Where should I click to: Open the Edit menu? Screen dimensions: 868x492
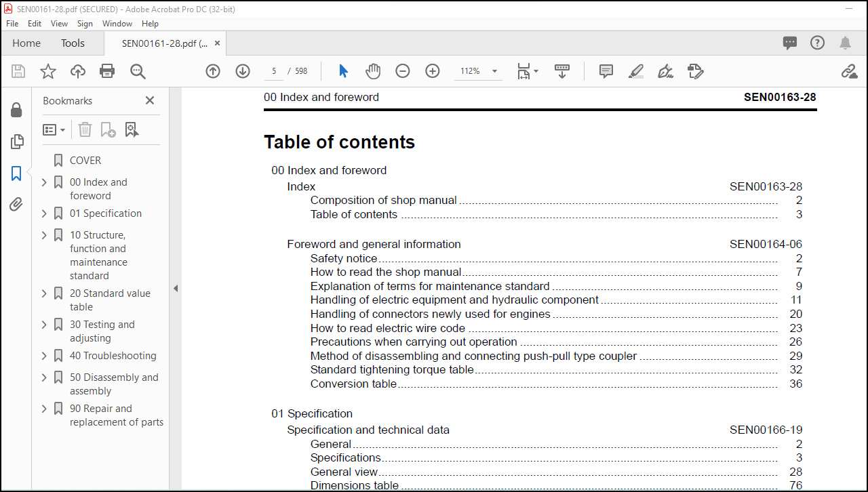tap(35, 23)
